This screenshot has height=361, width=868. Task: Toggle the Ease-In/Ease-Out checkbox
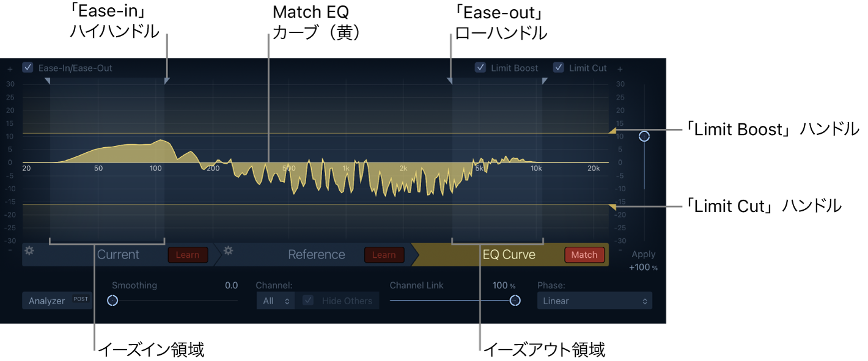coord(28,68)
